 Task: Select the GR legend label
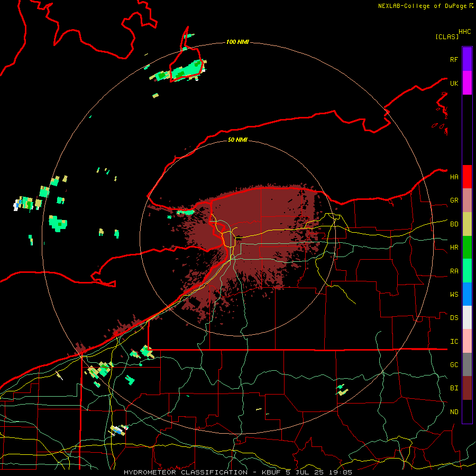pyautogui.click(x=454, y=200)
